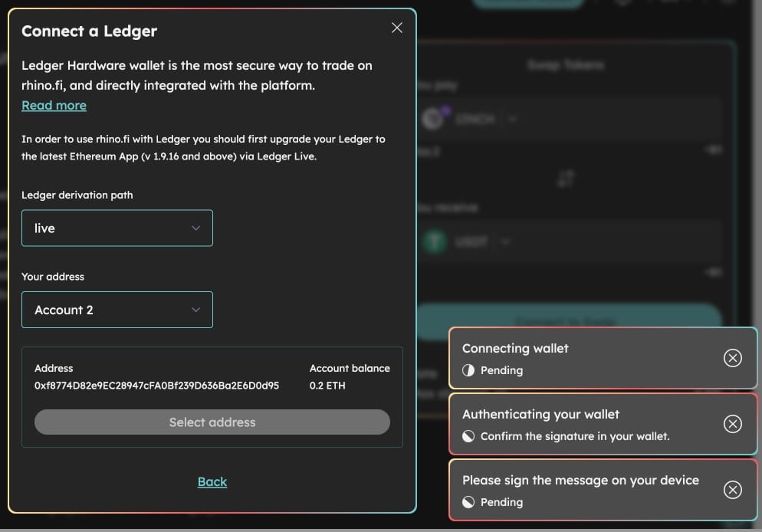Viewport: 762px width, 532px height.
Task: Click the wallet address 0xf8774D82...
Action: (156, 386)
